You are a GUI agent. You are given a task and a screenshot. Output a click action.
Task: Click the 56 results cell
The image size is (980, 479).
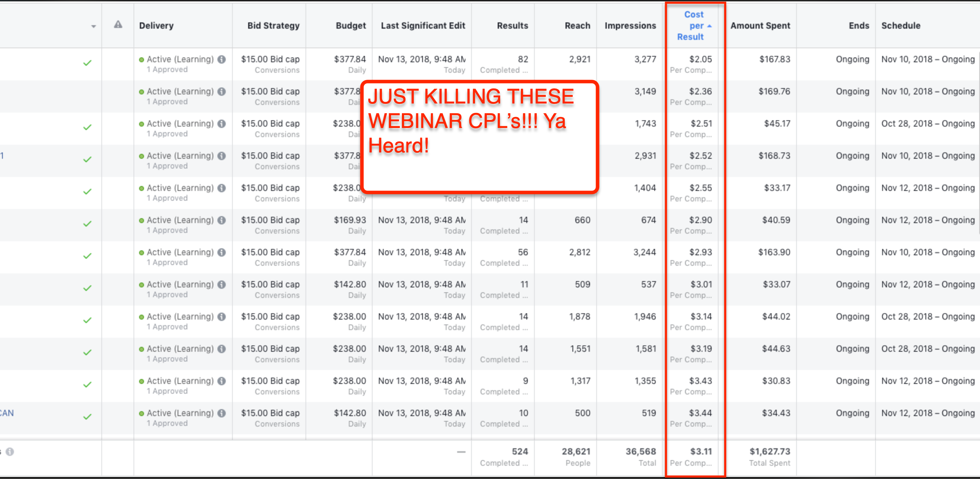coord(523,252)
